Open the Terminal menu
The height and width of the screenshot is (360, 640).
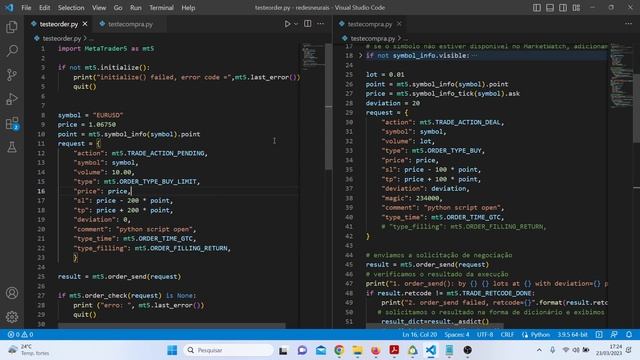pos(161,8)
